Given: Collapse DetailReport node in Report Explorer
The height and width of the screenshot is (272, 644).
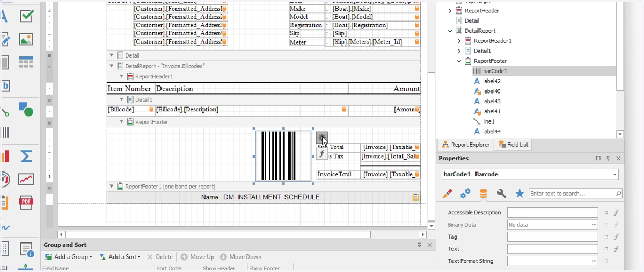Looking at the screenshot, I should click(x=450, y=31).
